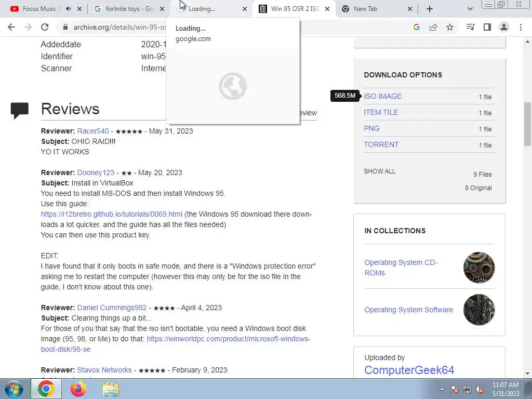Mute the Focus Music tab audio
The width and height of the screenshot is (532, 399).
tap(68, 9)
